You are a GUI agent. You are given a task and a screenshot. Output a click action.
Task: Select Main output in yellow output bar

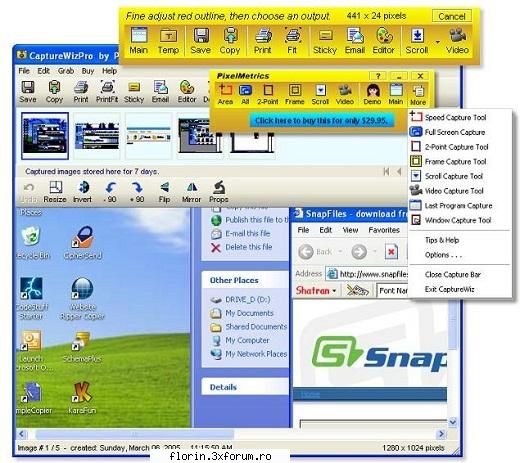click(139, 41)
